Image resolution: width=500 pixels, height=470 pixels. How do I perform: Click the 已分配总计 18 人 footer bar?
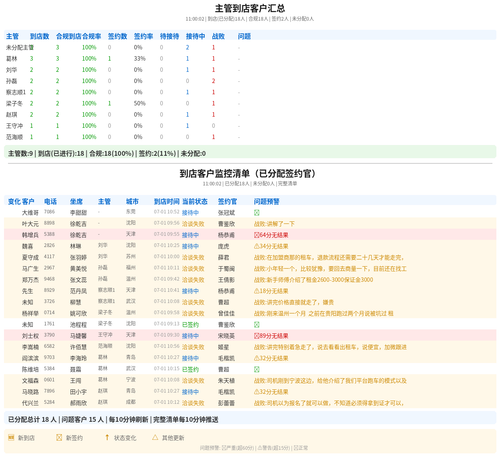pyautogui.click(x=250, y=419)
